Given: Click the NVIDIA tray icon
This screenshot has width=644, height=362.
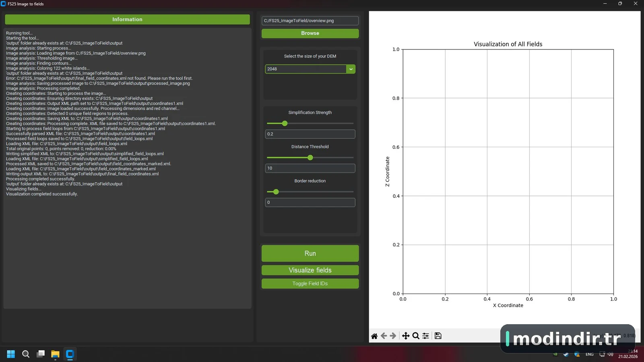Looking at the screenshot, I should point(555,354).
